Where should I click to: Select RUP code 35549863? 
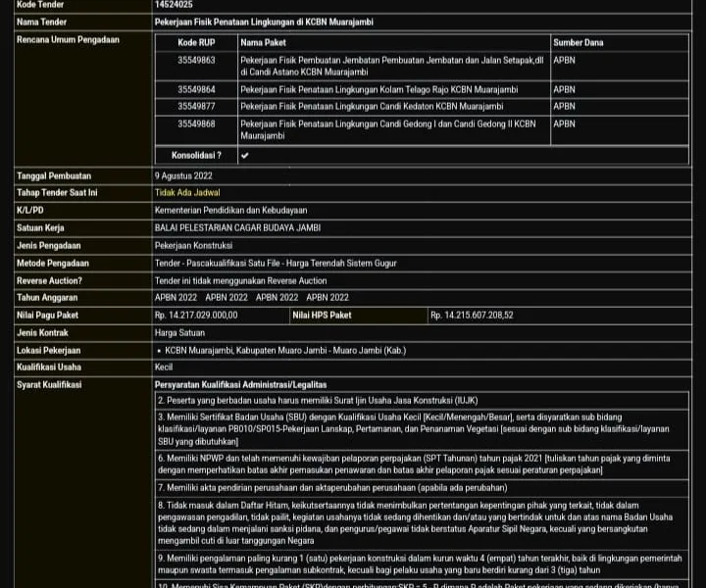click(196, 61)
